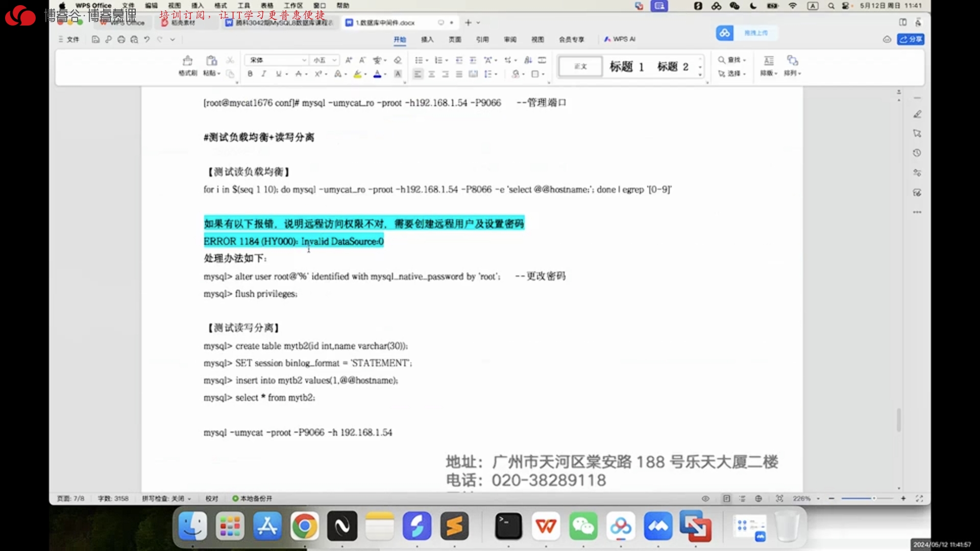This screenshot has width=980, height=551.
Task: Click the Sort (A-Z) icon
Action: point(528,60)
